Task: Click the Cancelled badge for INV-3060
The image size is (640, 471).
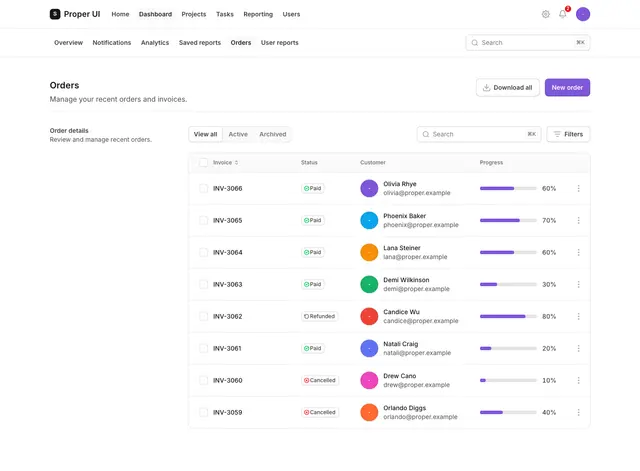Action: 320,380
